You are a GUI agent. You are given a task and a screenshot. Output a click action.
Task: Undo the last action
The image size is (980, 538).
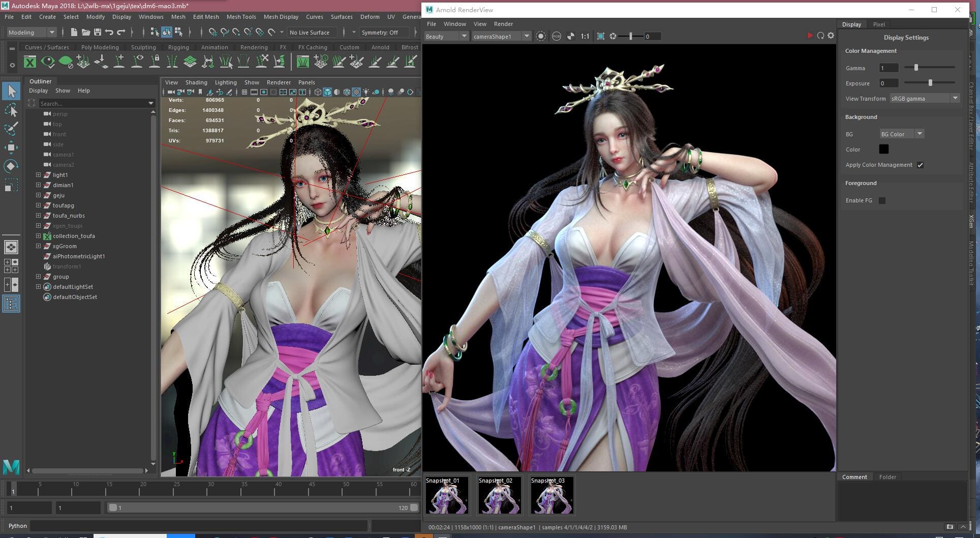(109, 32)
